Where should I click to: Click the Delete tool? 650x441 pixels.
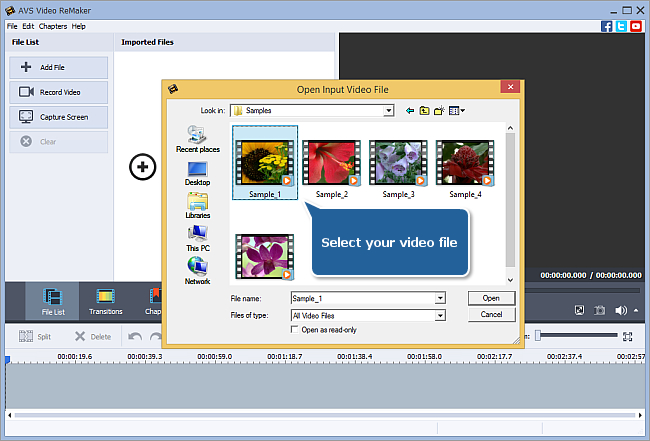click(x=93, y=337)
